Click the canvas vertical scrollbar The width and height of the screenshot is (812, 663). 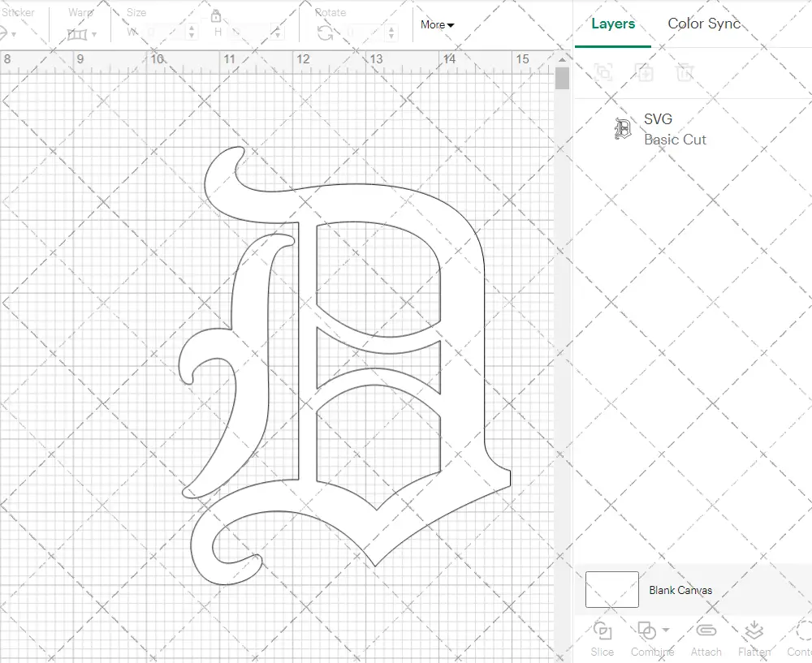coord(562,79)
